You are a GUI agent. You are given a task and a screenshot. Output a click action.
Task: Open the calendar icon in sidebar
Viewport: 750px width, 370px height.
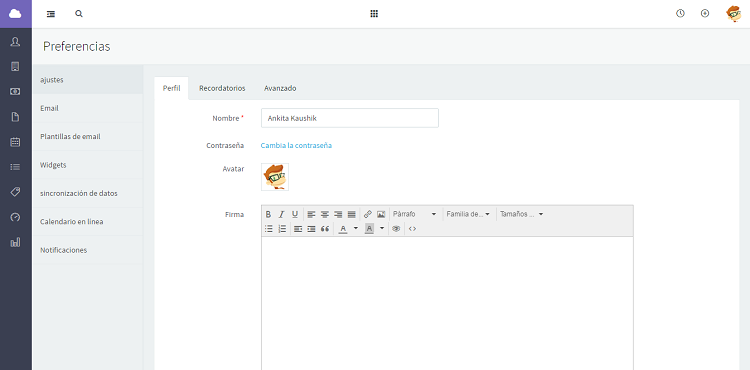click(15, 142)
